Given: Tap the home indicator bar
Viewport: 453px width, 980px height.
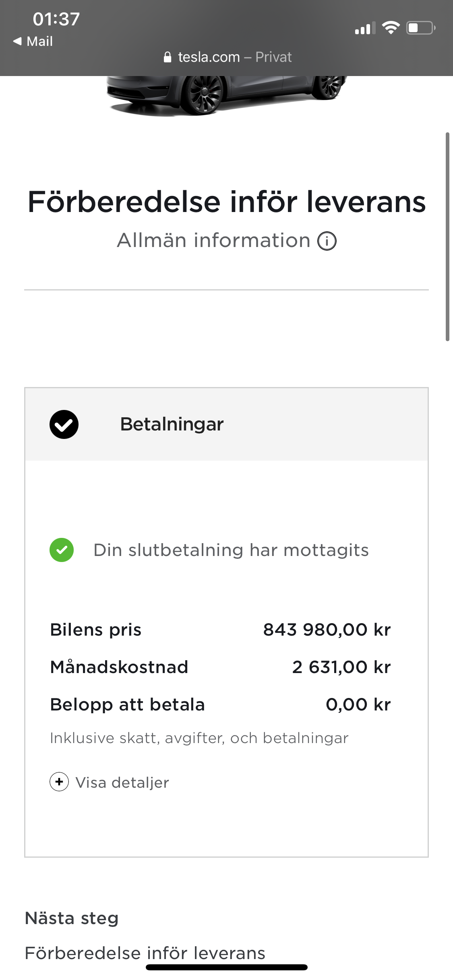Looking at the screenshot, I should [227, 967].
